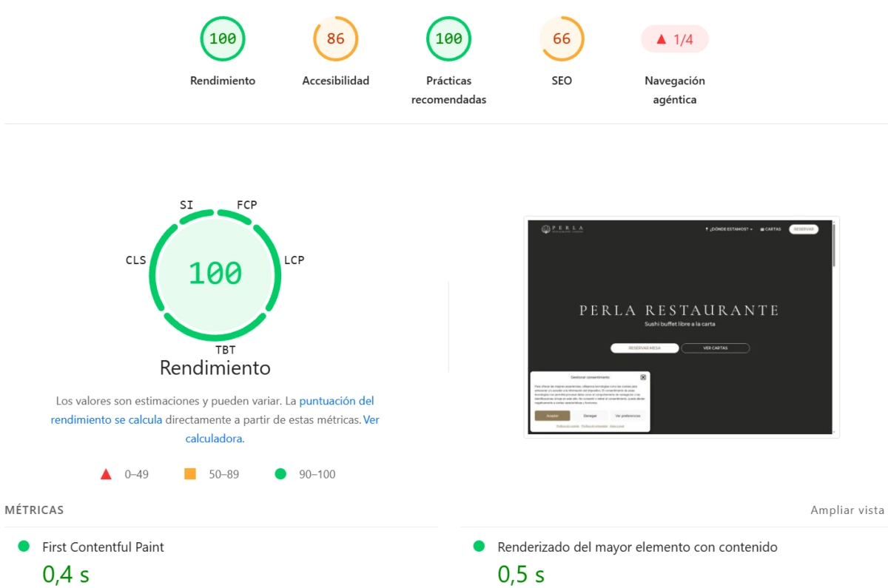
Task: Click the 'First Contentful Paint' metric title
Action: pyautogui.click(x=103, y=547)
